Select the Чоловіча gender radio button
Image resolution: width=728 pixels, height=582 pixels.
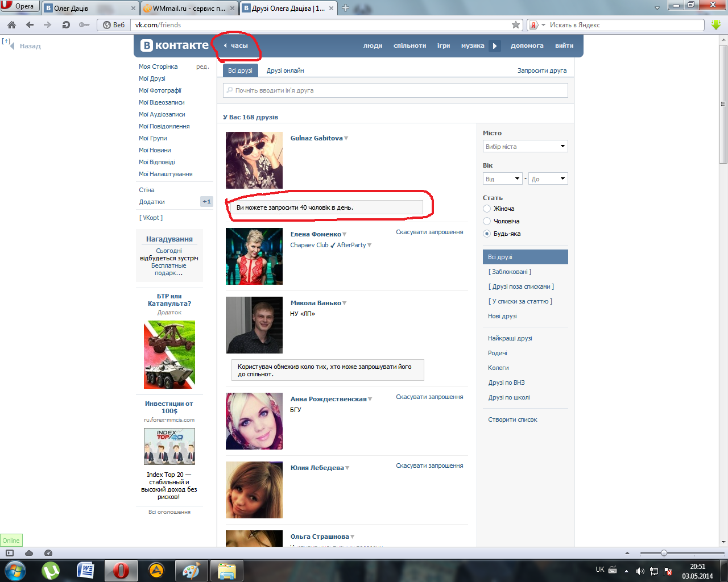tap(487, 221)
